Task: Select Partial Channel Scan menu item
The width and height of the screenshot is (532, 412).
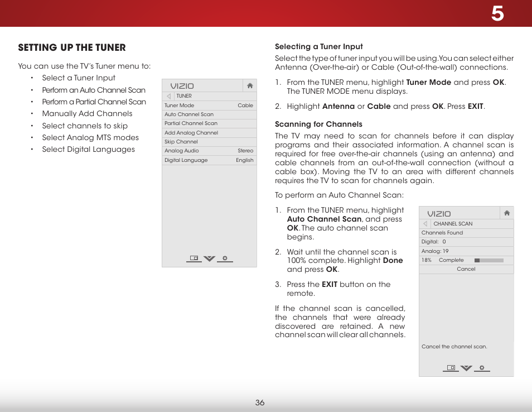Action: click(x=209, y=123)
